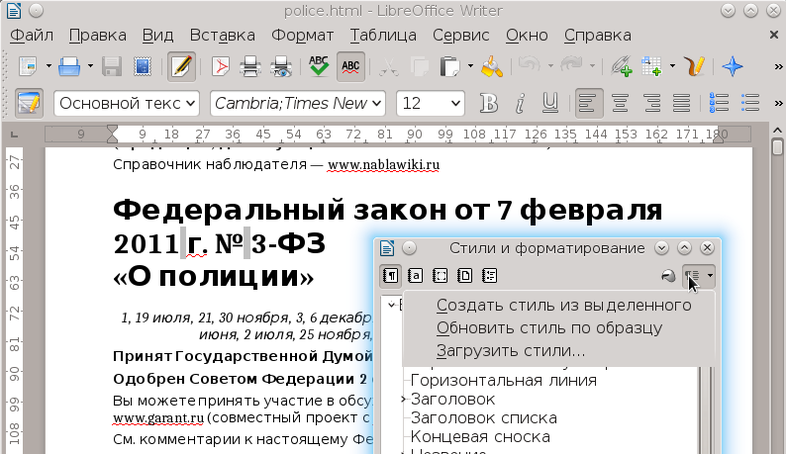Activate Fill Format Mode icon
The height and width of the screenshot is (454, 786).
pos(668,276)
